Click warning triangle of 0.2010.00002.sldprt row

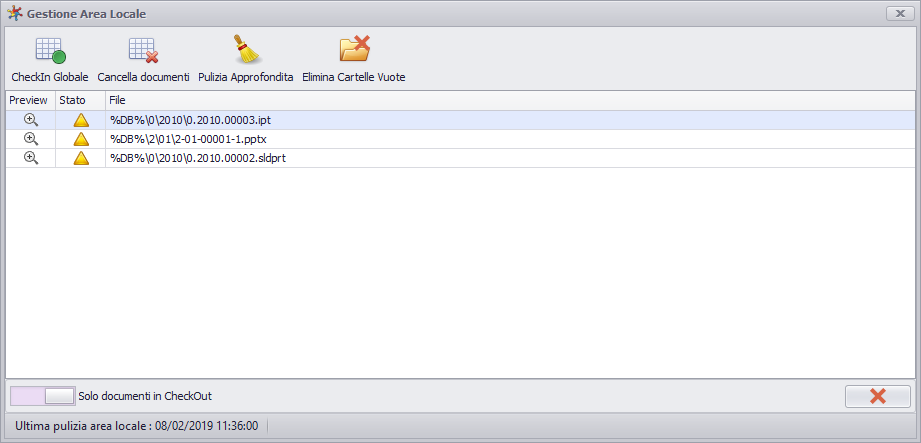point(81,158)
